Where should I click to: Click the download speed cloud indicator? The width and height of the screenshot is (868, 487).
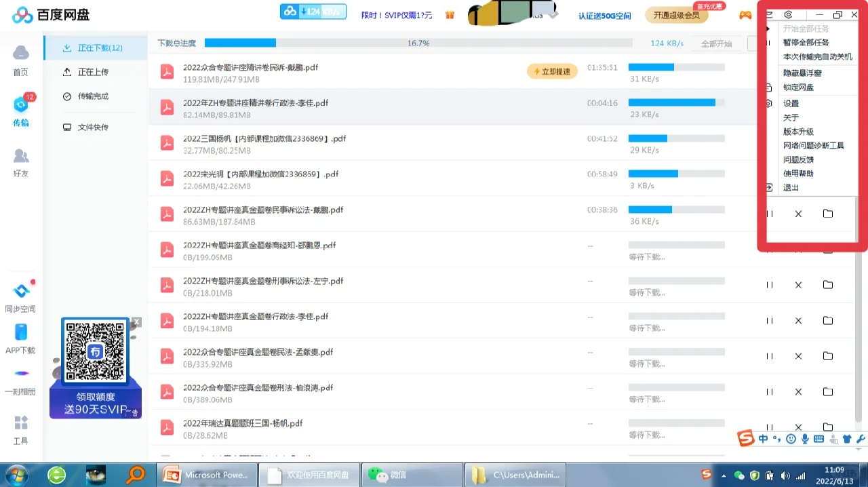tap(313, 12)
